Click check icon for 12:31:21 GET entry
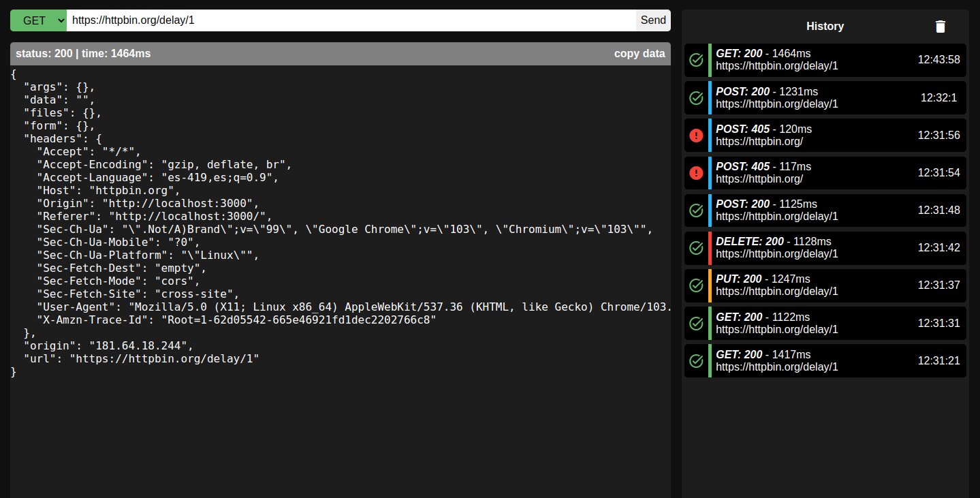 pyautogui.click(x=696, y=360)
